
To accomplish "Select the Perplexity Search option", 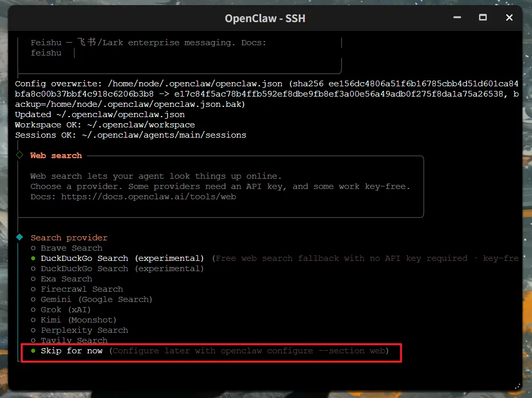I will pos(80,330).
